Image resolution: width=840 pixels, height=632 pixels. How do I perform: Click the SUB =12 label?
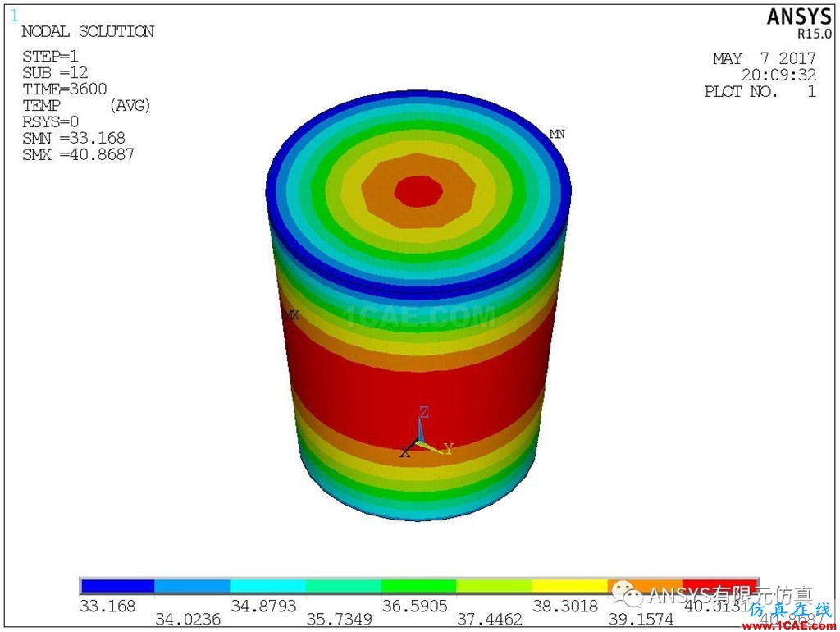coord(55,72)
